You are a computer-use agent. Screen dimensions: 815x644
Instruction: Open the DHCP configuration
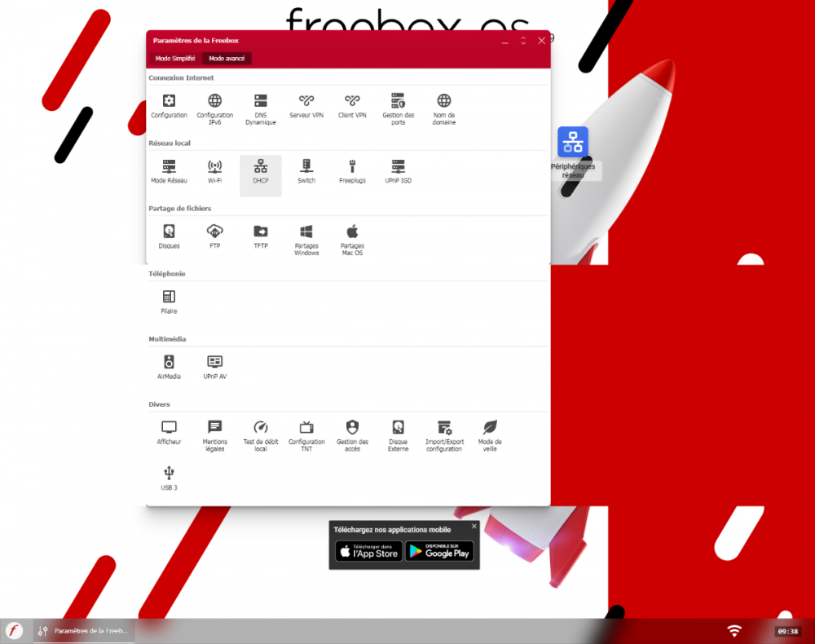[261, 172]
